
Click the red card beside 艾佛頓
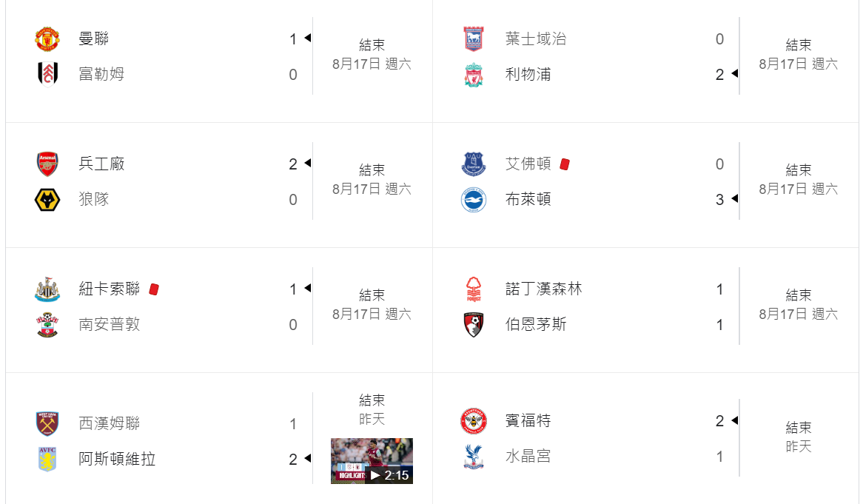565,164
